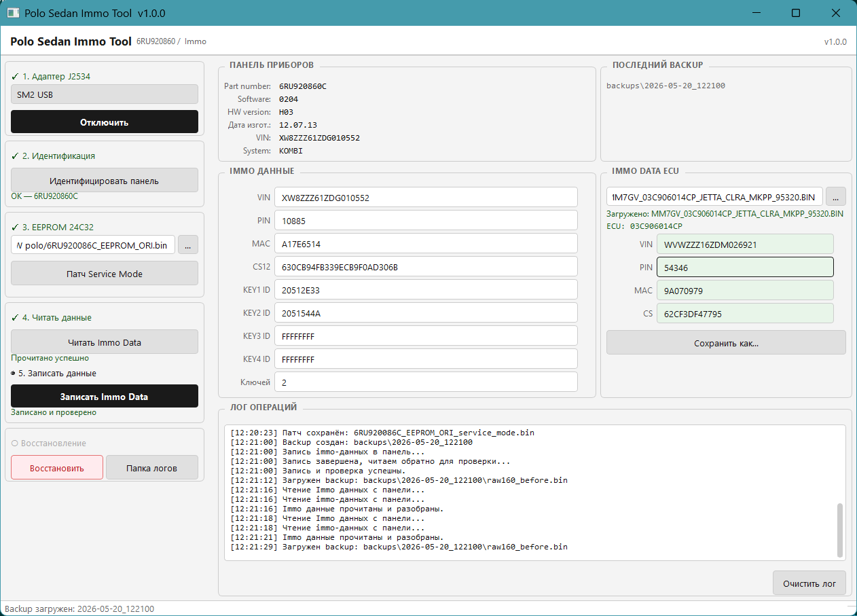Click log line 'Запись и проверка успешны.'
857x616 pixels.
click(x=318, y=471)
